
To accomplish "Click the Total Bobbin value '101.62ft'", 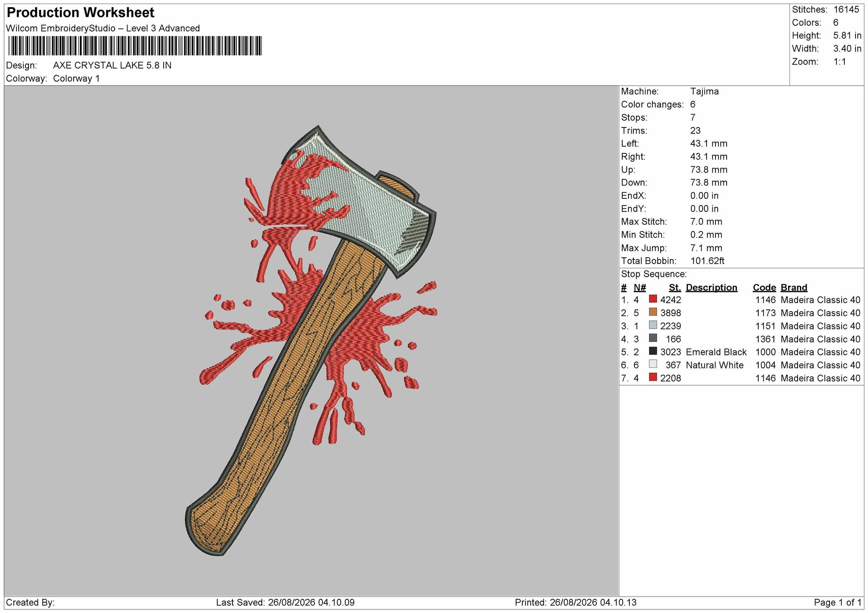I will pyautogui.click(x=707, y=261).
